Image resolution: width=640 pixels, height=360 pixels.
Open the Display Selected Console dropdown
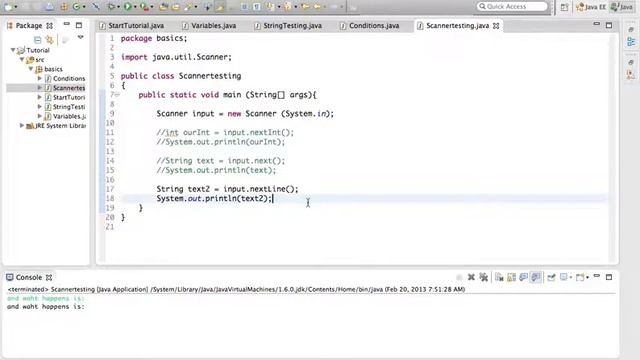point(571,278)
